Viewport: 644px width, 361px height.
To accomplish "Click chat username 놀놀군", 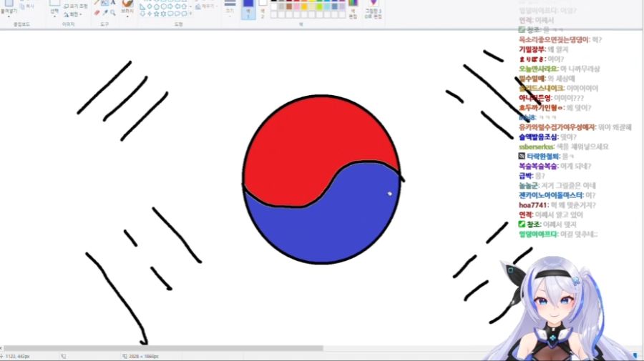I will 528,185.
